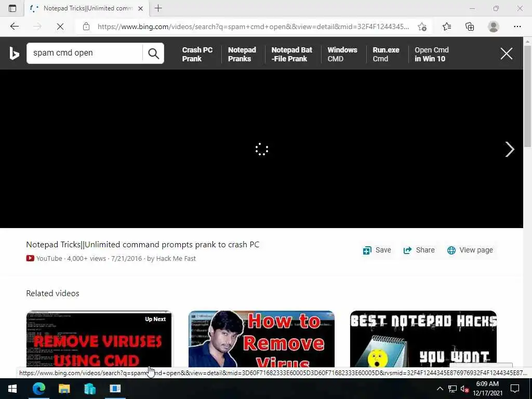The width and height of the screenshot is (532, 399).
Task: Open the blue window taskbar app
Action: 115,389
